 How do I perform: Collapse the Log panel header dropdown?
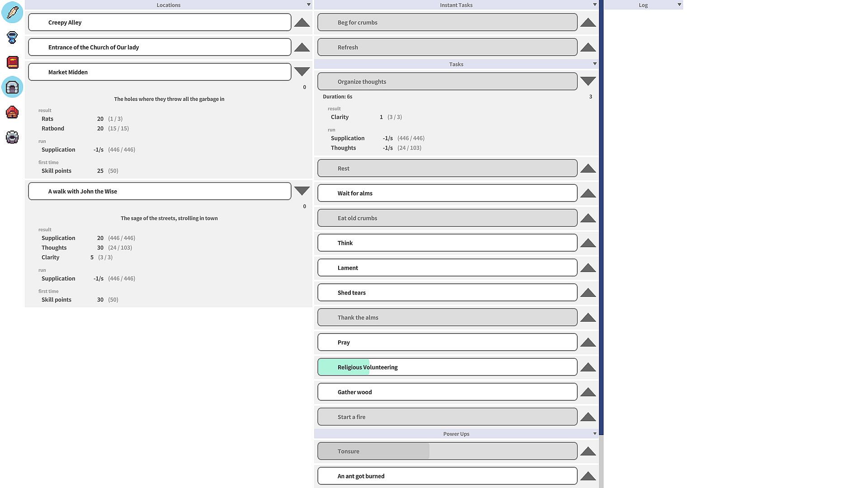click(x=679, y=5)
